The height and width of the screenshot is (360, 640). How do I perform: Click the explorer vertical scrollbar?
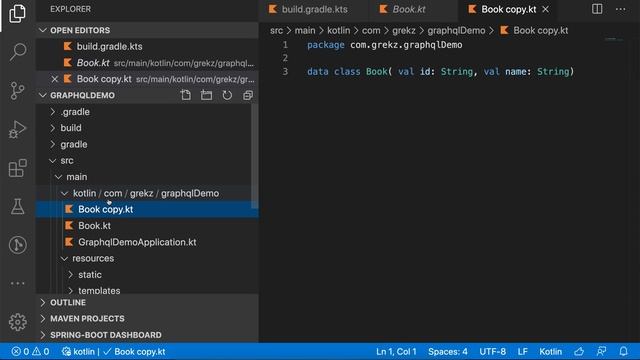tap(255, 156)
